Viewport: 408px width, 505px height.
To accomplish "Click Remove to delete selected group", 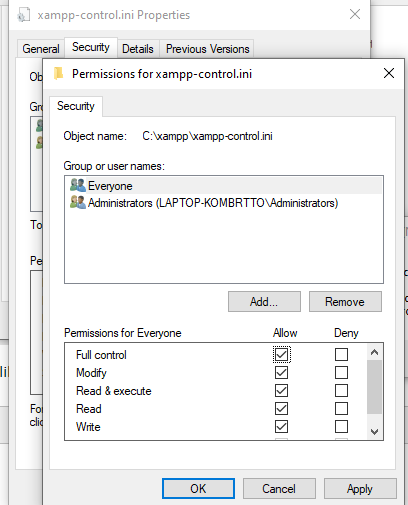I will tap(345, 302).
